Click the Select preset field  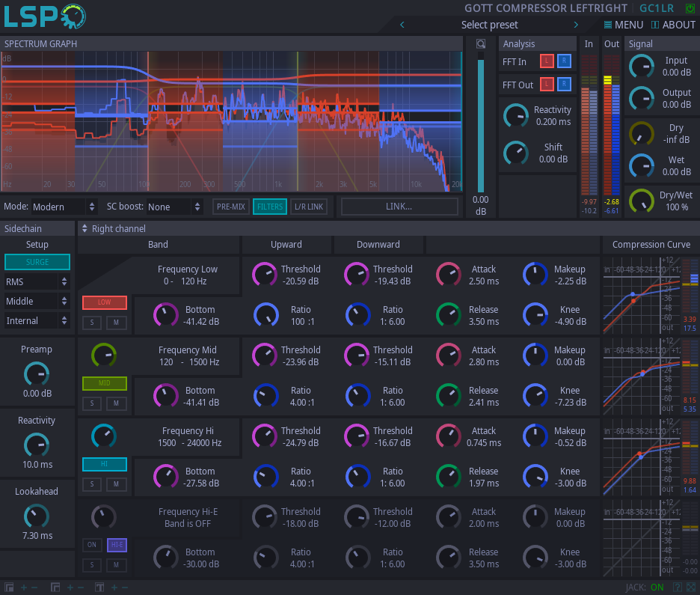point(489,25)
